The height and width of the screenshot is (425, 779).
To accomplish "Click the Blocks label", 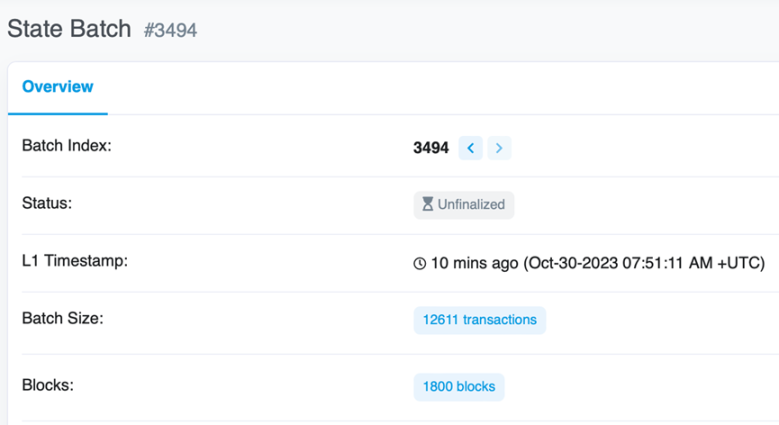I will coord(47,385).
